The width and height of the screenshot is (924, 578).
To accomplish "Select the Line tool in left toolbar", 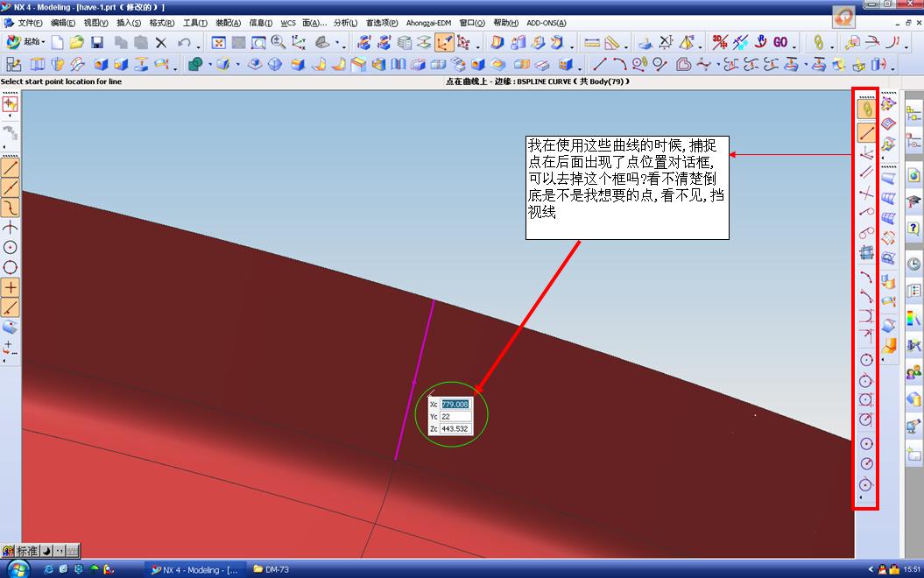I will [x=10, y=168].
